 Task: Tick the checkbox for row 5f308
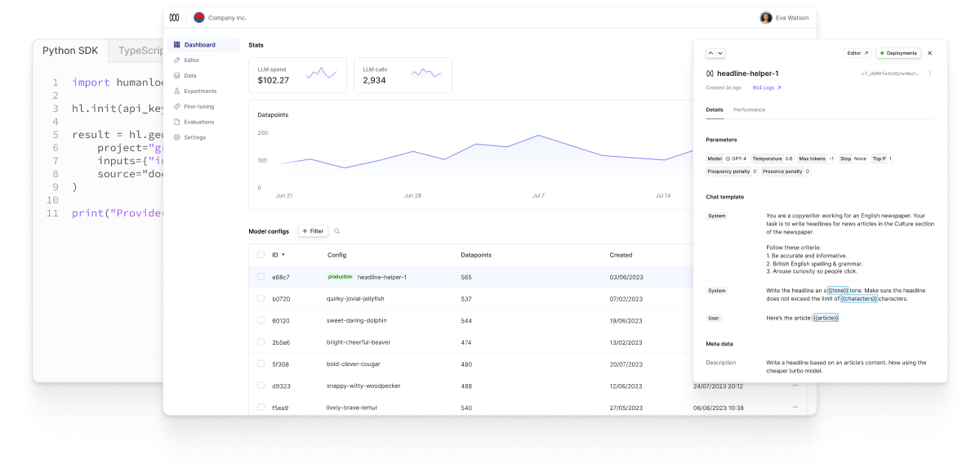point(261,364)
